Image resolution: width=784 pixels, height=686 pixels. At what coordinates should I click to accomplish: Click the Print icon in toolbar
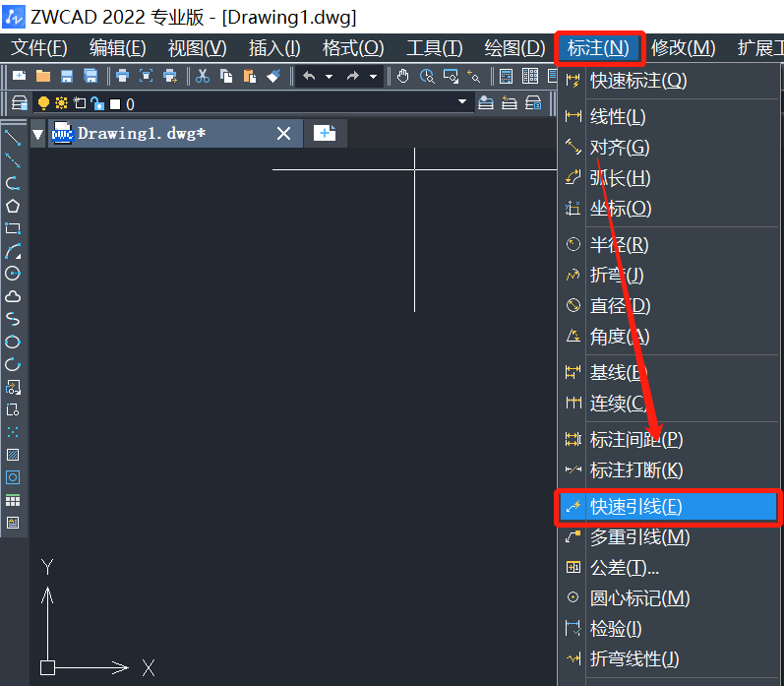pyautogui.click(x=122, y=76)
